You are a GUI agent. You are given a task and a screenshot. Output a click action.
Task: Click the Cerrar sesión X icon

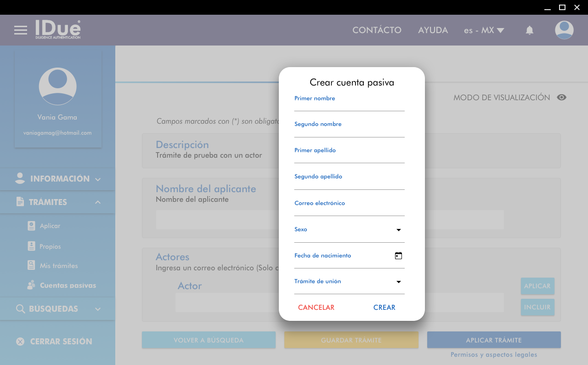pyautogui.click(x=20, y=342)
